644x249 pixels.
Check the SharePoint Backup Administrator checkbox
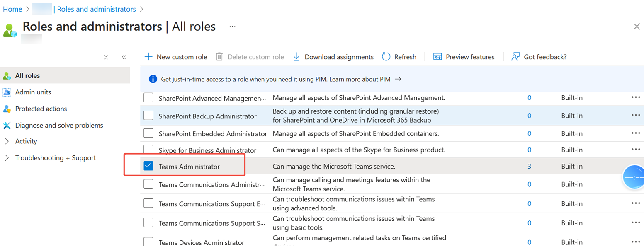(148, 116)
